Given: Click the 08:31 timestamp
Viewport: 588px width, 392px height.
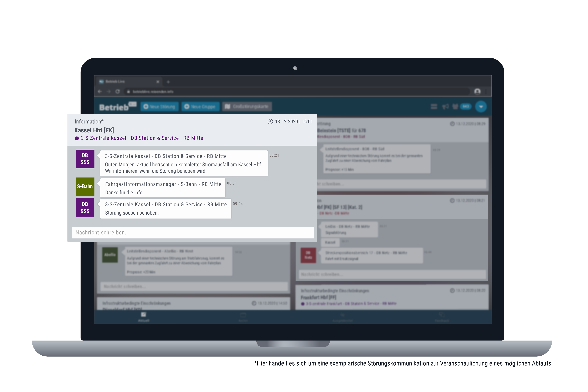Looking at the screenshot, I should (x=232, y=183).
